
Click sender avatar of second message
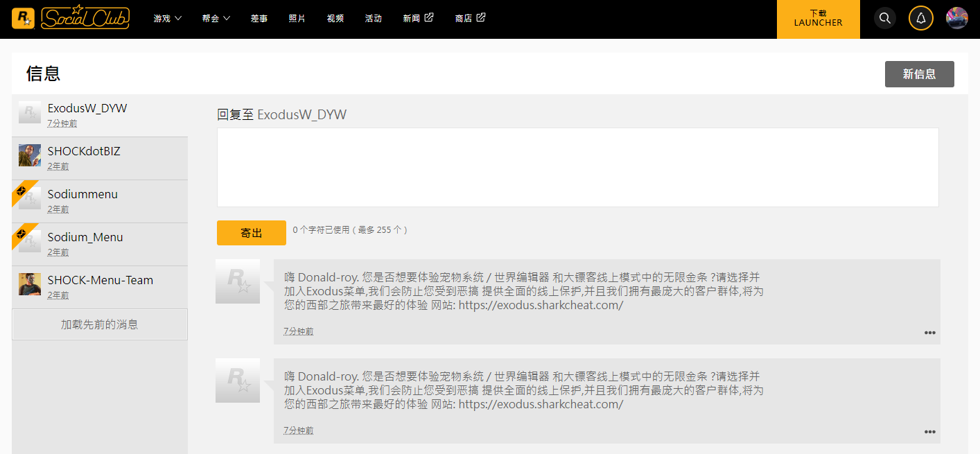tap(238, 381)
